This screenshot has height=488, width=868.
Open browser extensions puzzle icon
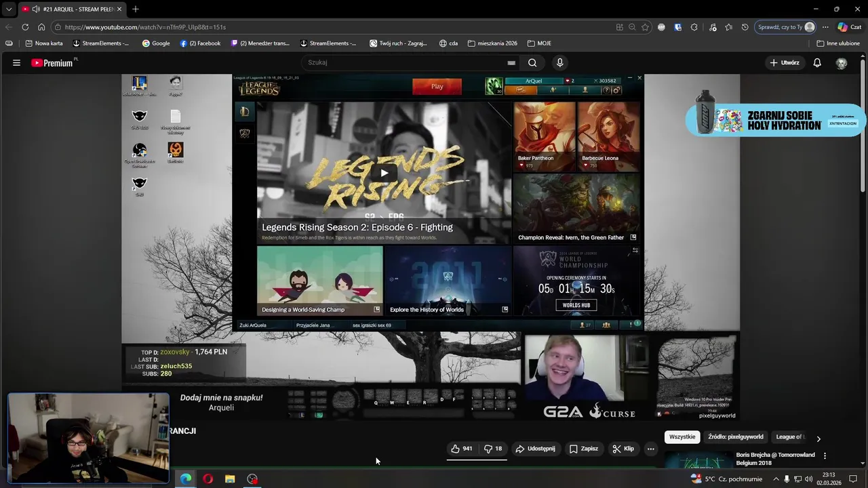click(x=694, y=27)
